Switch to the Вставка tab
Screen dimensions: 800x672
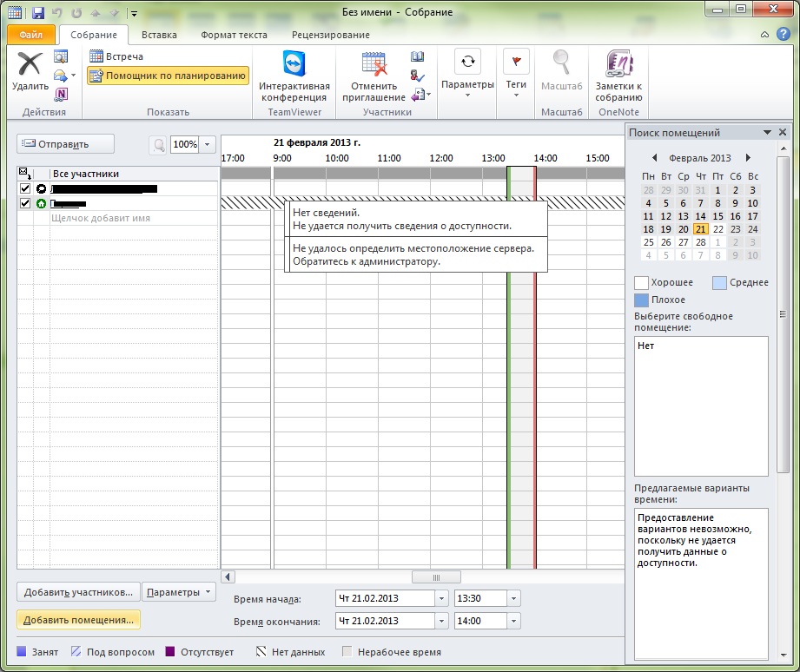[159, 35]
